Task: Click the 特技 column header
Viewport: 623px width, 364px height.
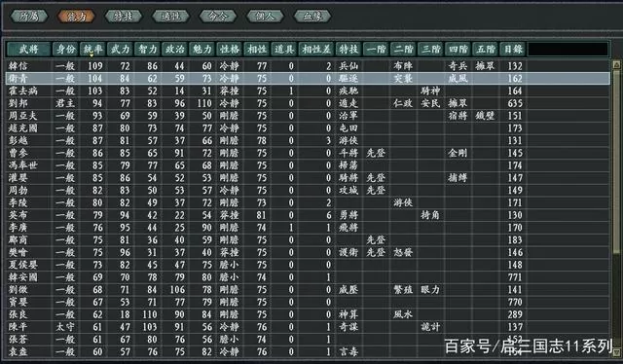Action: 348,50
